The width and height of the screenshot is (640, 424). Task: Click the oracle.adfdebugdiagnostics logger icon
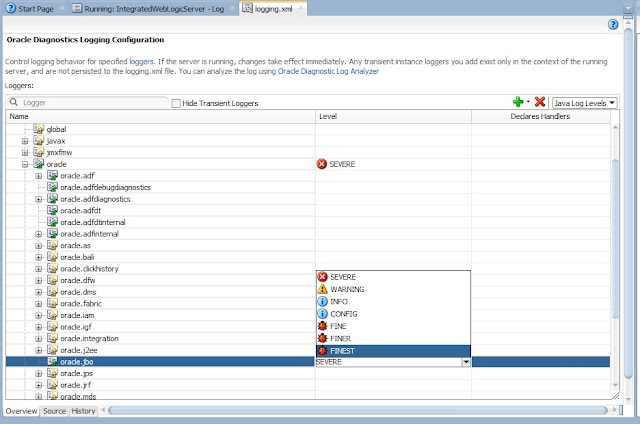[52, 187]
